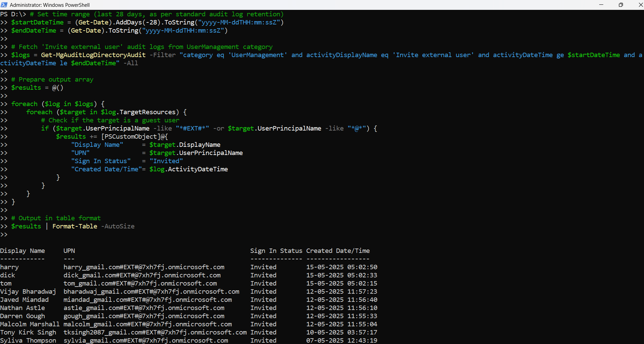
Task: Click the 'Malcolm Marshall' row name
Action: click(x=30, y=324)
